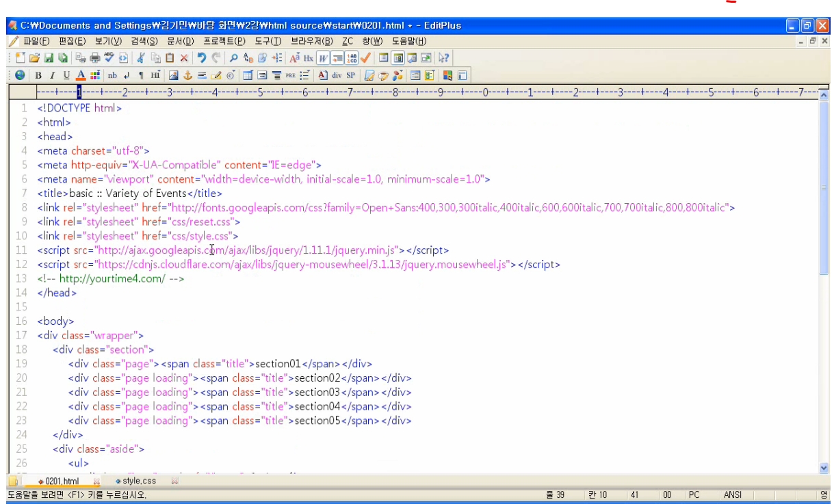This screenshot has width=834, height=504.
Task: Click '줄 39' line indicator in status bar
Action: click(555, 494)
